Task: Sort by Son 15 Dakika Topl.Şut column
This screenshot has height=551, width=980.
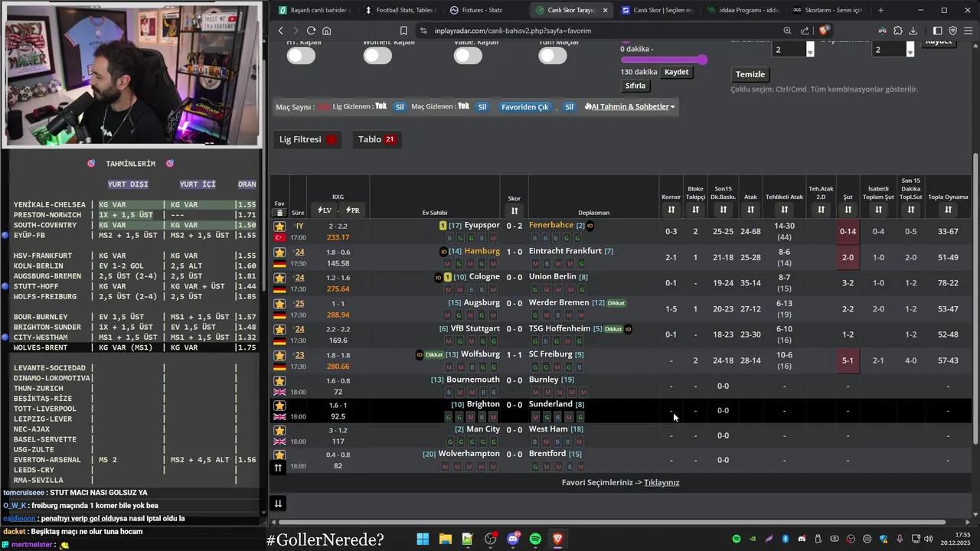Action: coord(910,210)
